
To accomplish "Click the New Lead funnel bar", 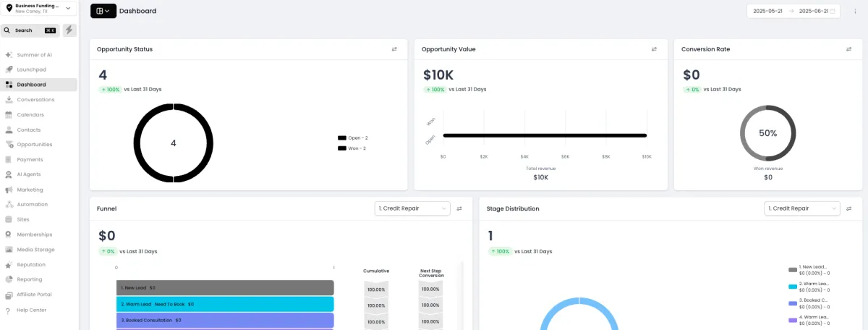I will [225, 287].
